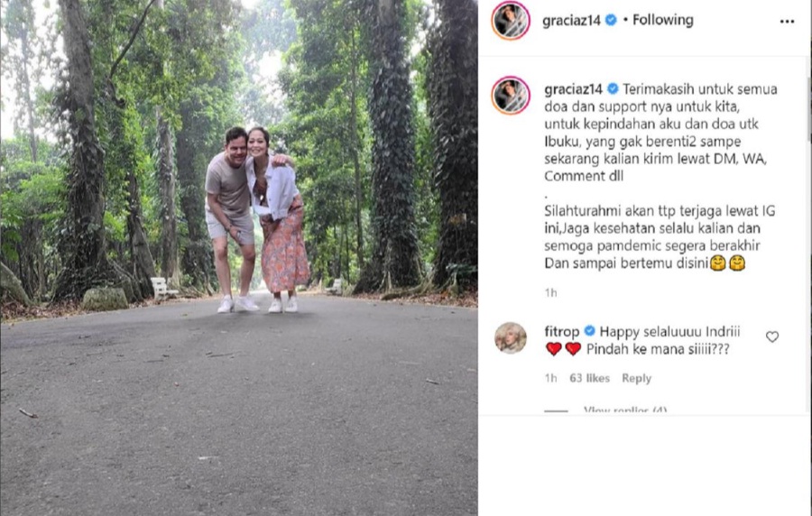Like fitrop's comment with the heart icon

click(772, 336)
